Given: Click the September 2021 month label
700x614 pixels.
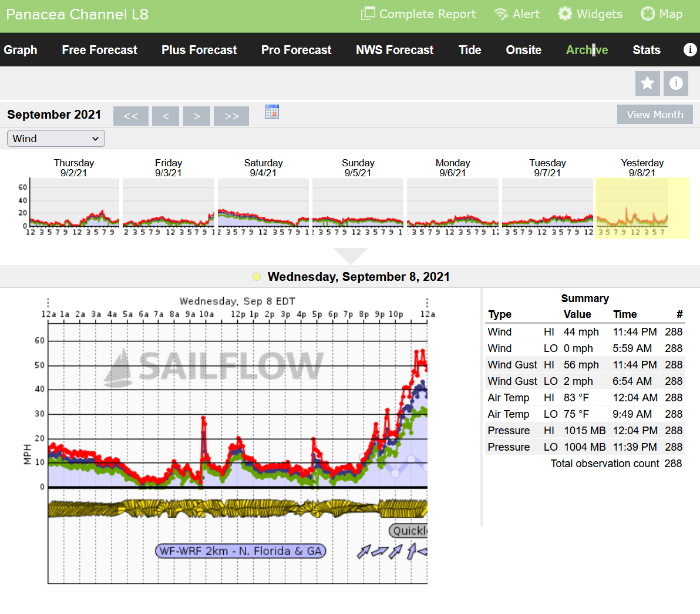Looking at the screenshot, I should [x=54, y=115].
